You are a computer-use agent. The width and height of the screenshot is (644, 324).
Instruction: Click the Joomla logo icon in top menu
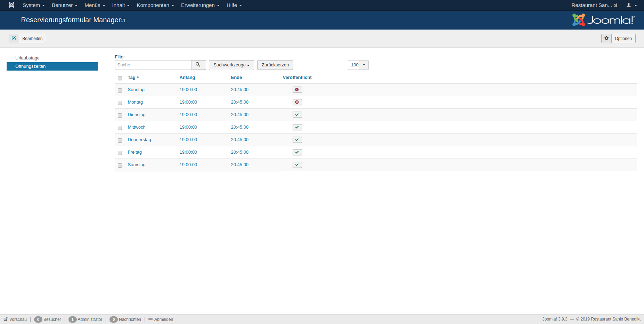(x=11, y=5)
